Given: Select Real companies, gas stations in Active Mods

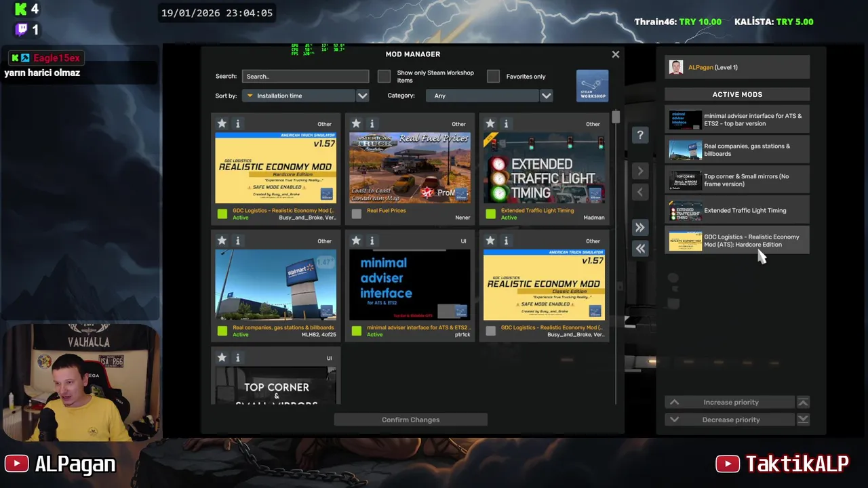Looking at the screenshot, I should pyautogui.click(x=737, y=150).
